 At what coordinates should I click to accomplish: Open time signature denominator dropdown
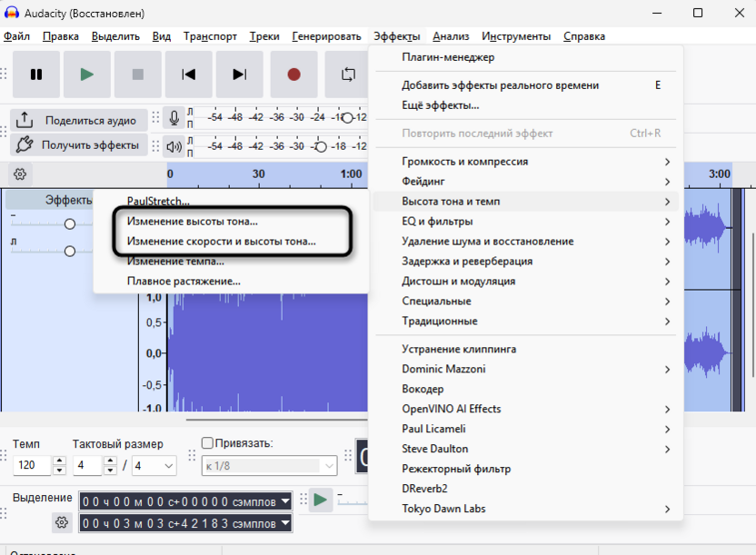[x=154, y=465]
